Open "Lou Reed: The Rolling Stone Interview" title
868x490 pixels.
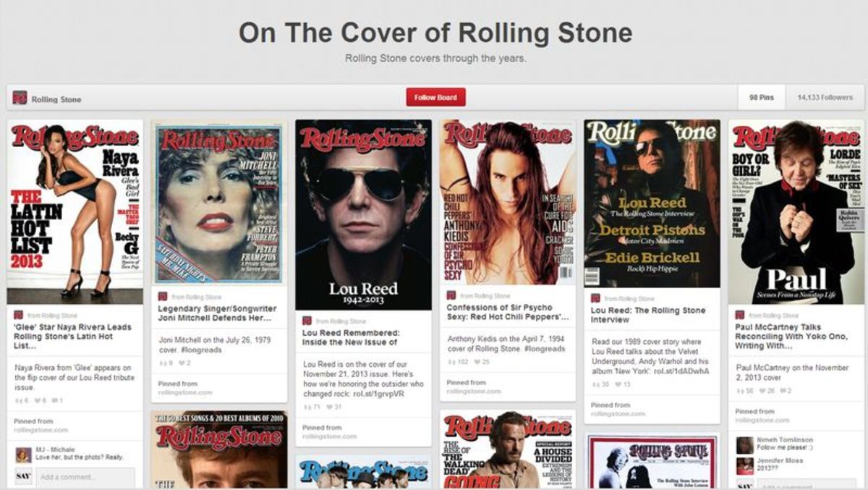[648, 315]
